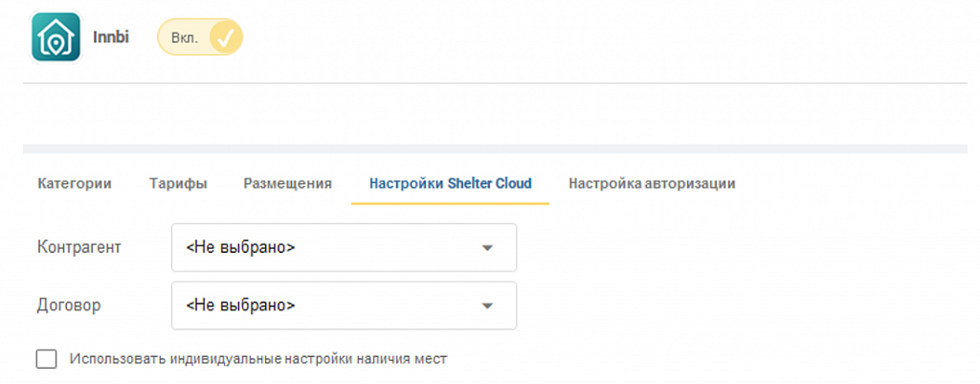The image size is (980, 384).
Task: Click the Innbi house logo icon
Action: point(56,37)
